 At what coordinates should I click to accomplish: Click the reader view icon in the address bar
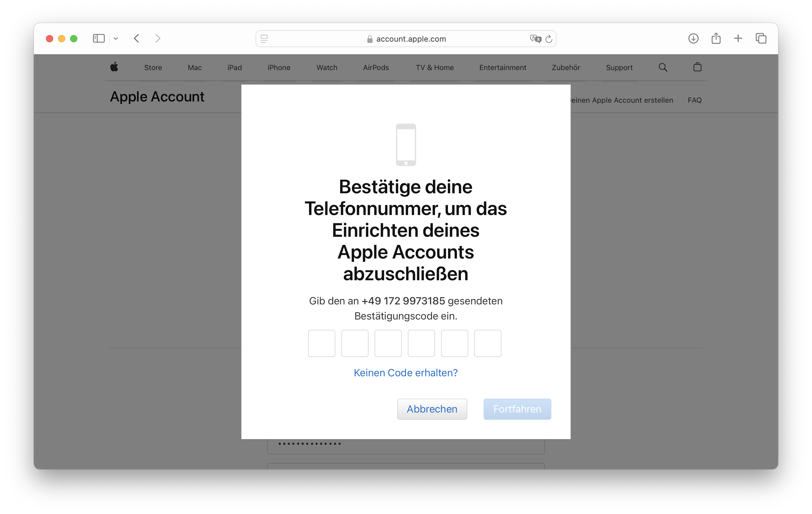(265, 38)
